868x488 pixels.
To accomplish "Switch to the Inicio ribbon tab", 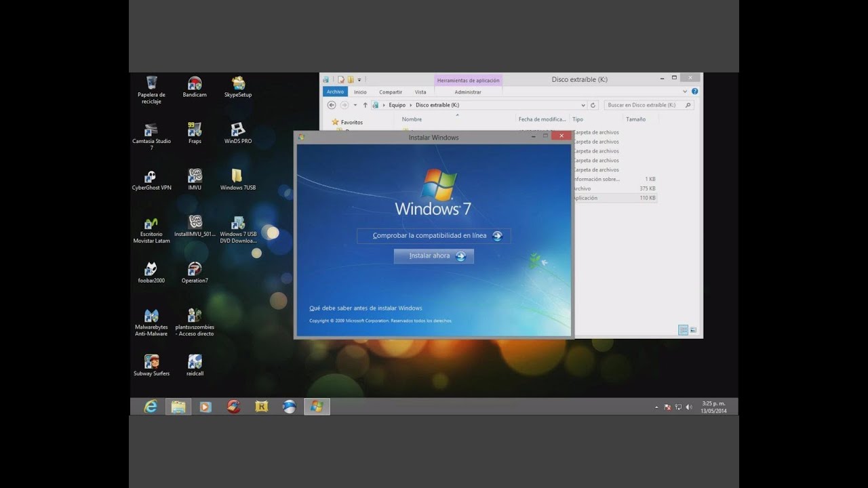I will tap(360, 92).
